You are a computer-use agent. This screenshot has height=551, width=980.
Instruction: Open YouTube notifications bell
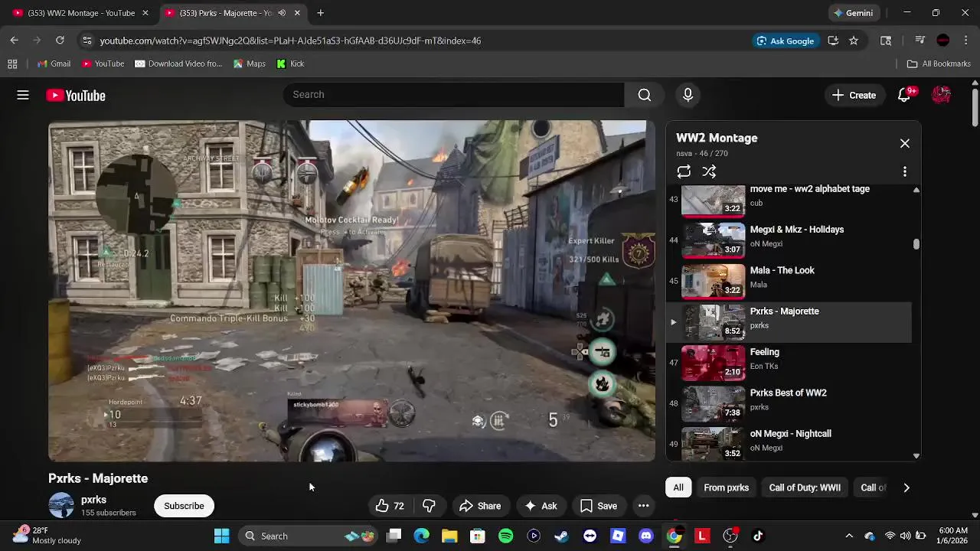(x=905, y=95)
